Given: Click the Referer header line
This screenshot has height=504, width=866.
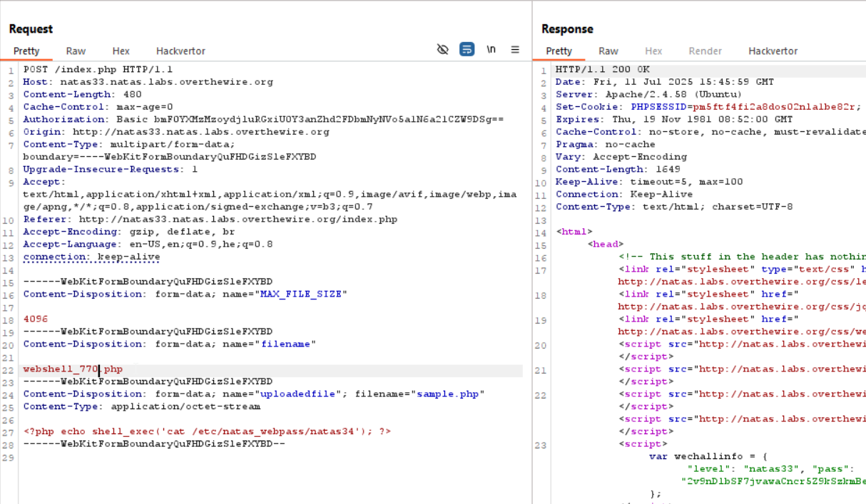Looking at the screenshot, I should point(210,219).
